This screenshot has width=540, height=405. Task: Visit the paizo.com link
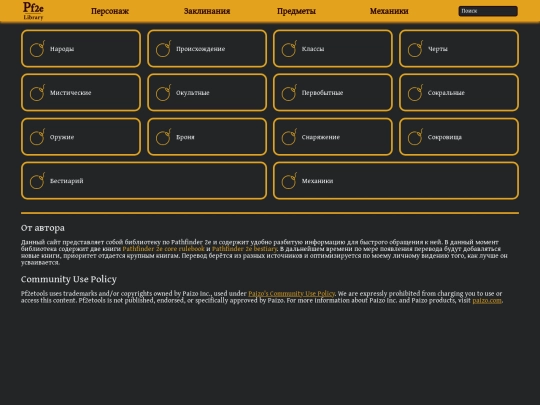coord(487,300)
